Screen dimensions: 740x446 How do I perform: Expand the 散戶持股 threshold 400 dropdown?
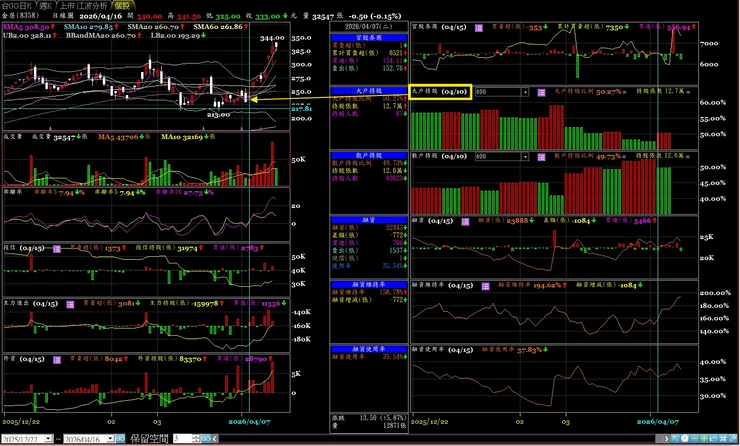coord(525,156)
